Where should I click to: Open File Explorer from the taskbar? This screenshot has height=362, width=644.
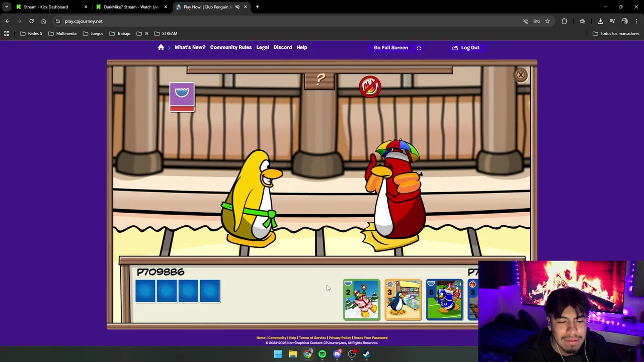(x=292, y=354)
